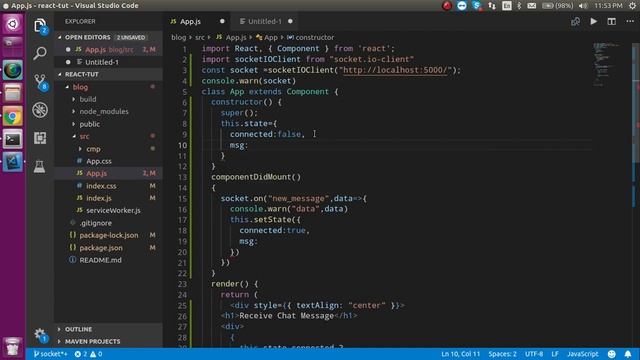
Task: Change encoding via UTF-8 status item
Action: click(534, 354)
